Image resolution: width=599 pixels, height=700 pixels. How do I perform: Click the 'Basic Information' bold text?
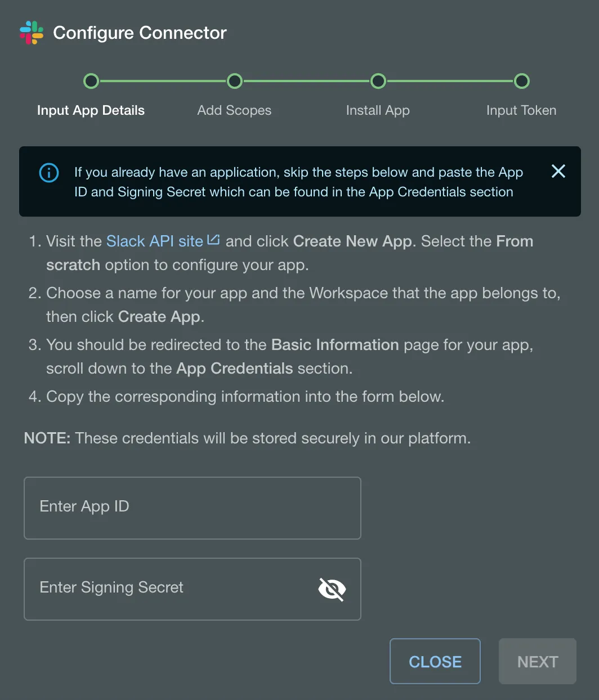click(335, 345)
